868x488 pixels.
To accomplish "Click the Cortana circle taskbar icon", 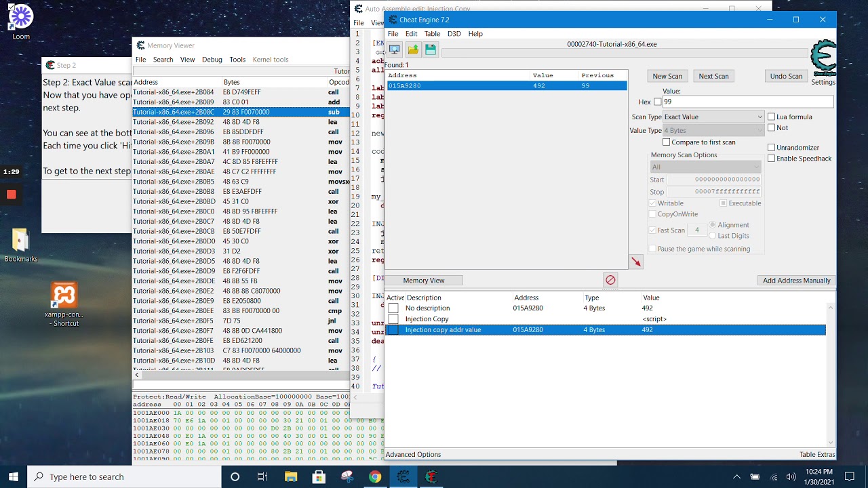I will pos(235,476).
